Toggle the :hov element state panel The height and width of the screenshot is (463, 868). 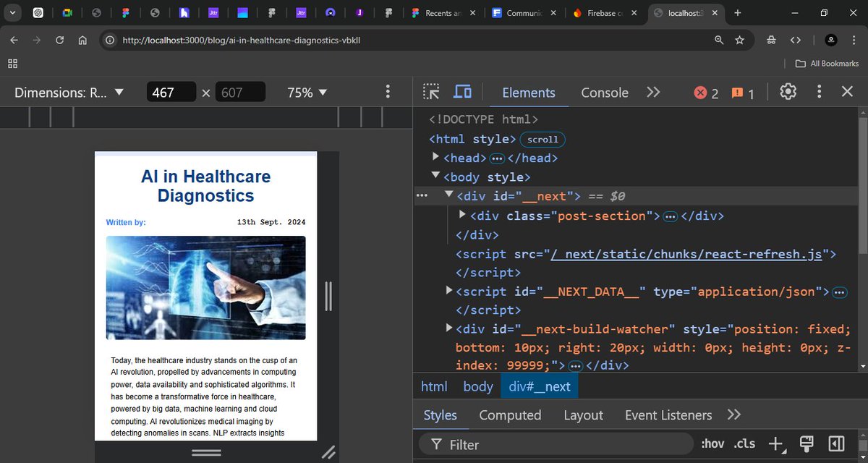click(x=712, y=443)
